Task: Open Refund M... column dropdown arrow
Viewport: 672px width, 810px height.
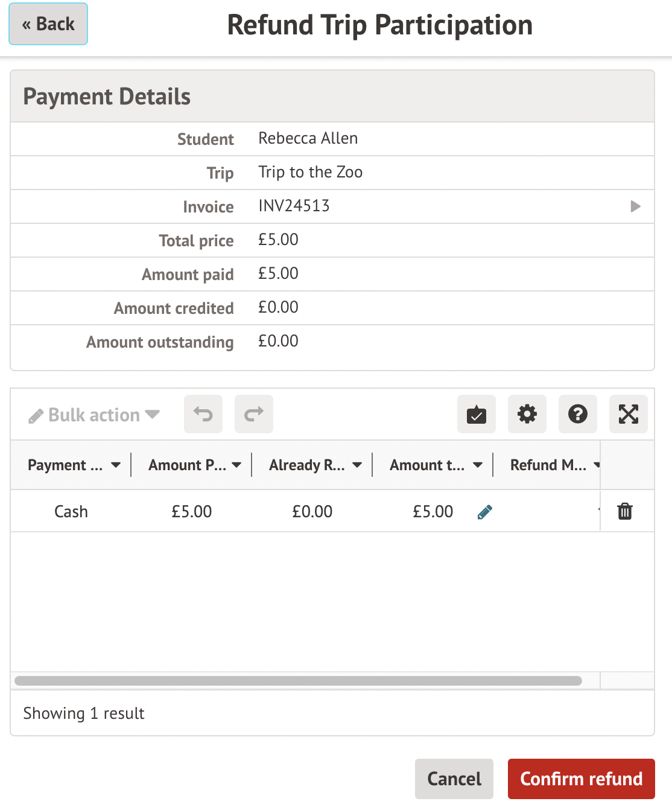Action: (x=596, y=465)
